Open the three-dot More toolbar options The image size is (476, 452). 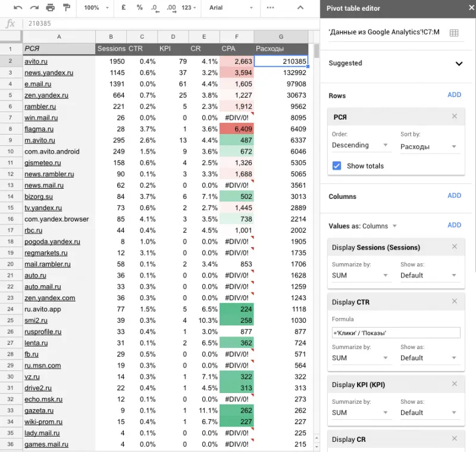tap(270, 8)
